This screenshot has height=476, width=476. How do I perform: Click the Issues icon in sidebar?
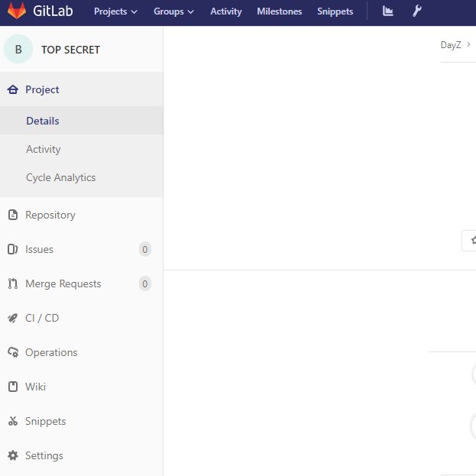click(13, 249)
